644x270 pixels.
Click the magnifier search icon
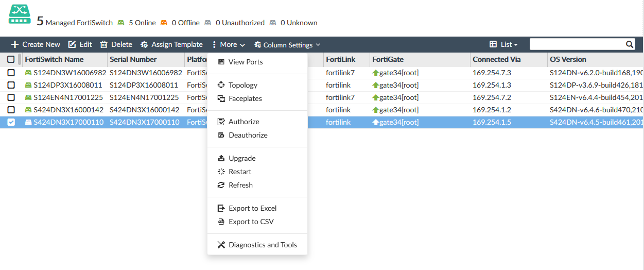pyautogui.click(x=629, y=45)
